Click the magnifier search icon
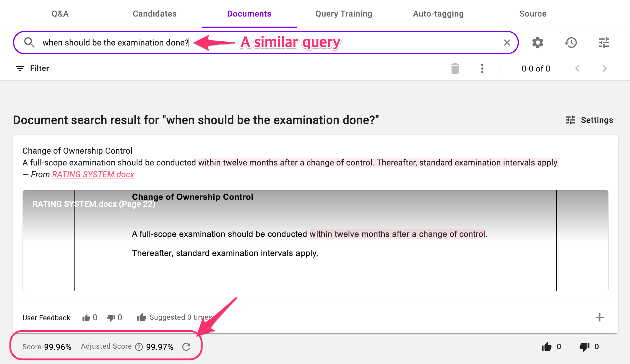Viewport: 630px width, 364px height. pos(29,43)
